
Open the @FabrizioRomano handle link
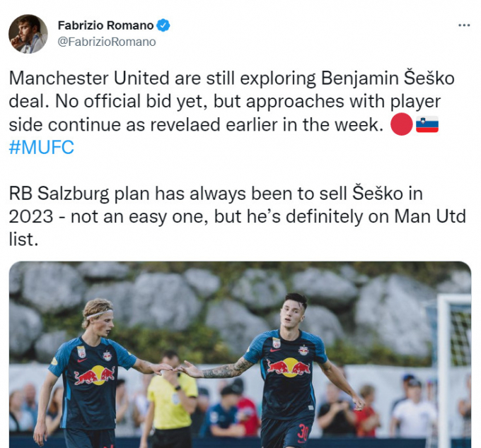[107, 42]
